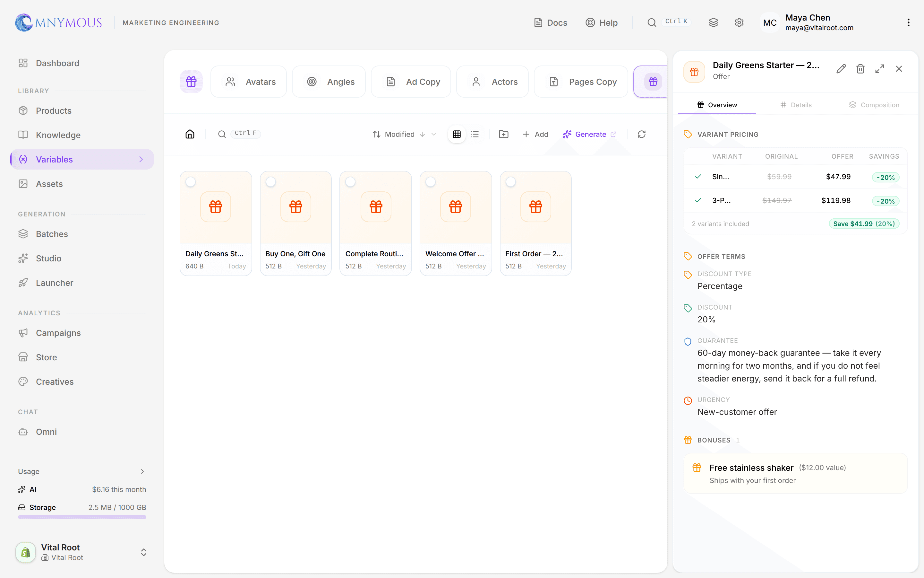
Task: Open the three-dot account menu
Action: coord(908,22)
